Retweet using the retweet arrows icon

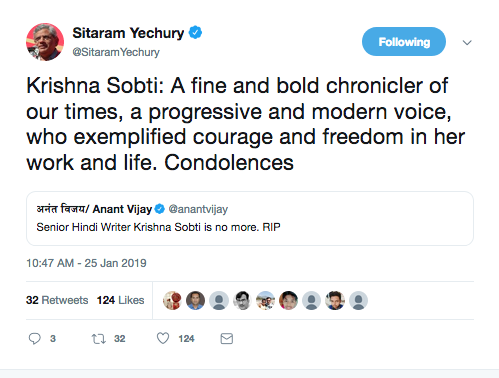(x=99, y=339)
